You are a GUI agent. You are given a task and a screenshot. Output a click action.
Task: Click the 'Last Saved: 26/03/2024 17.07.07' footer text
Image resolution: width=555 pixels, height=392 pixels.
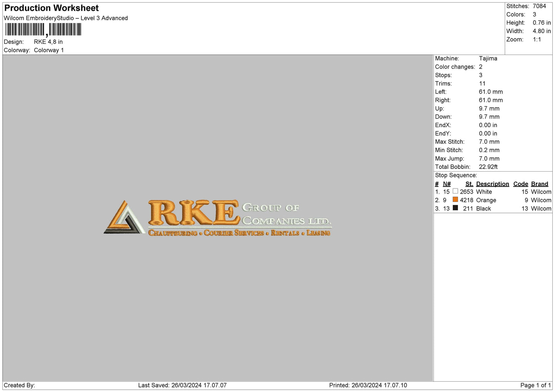182,385
